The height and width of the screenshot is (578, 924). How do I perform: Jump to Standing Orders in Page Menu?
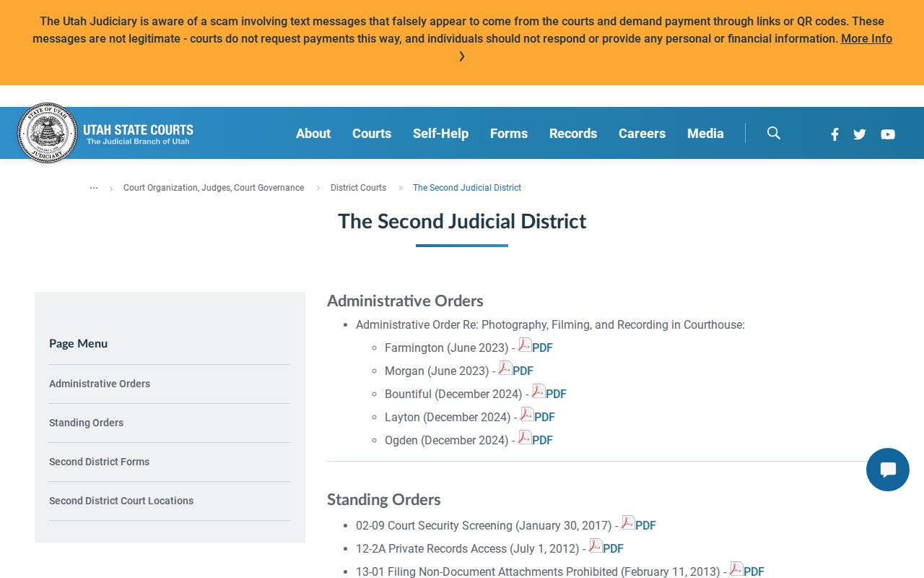[x=86, y=423]
